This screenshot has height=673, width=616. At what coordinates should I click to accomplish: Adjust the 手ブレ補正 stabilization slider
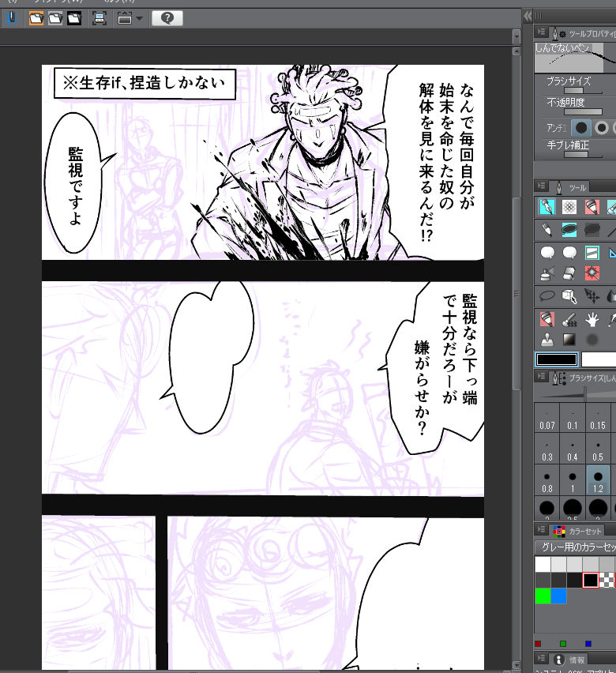(583, 155)
